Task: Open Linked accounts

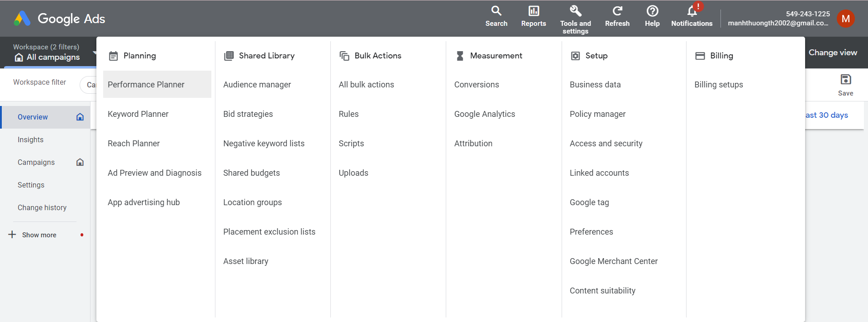Action: (x=599, y=173)
